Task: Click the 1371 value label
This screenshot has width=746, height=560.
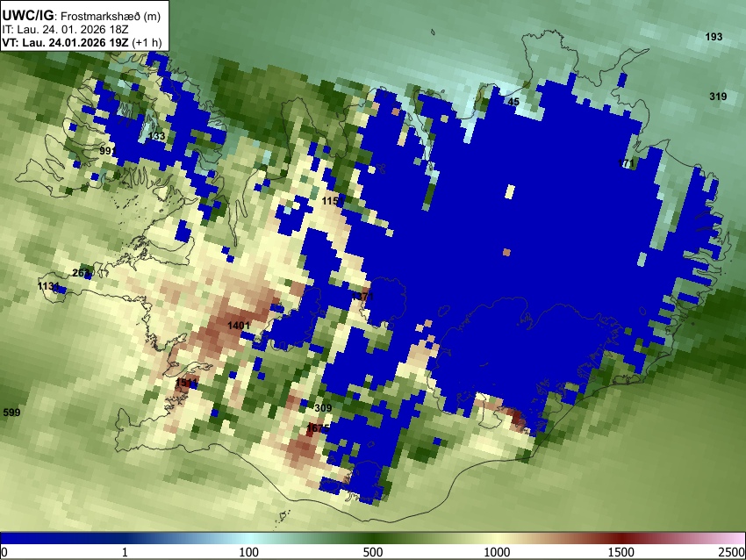Action: tap(362, 297)
